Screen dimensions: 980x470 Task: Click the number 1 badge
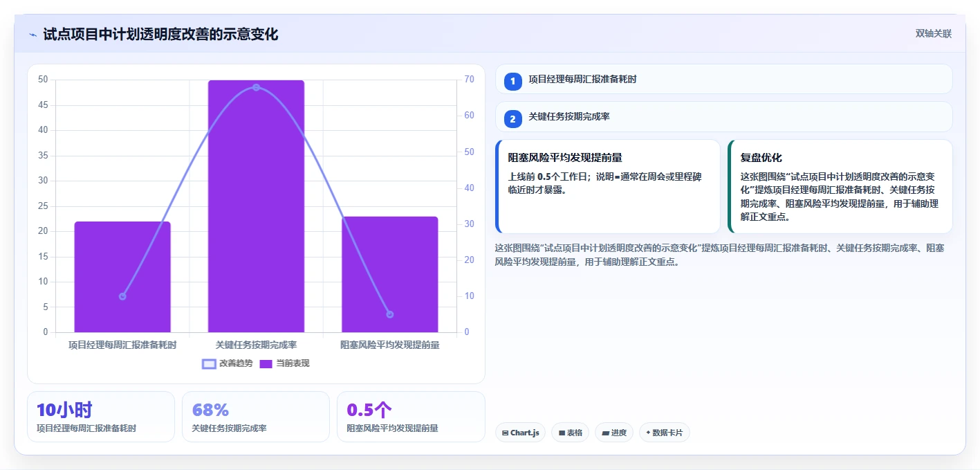click(x=512, y=82)
